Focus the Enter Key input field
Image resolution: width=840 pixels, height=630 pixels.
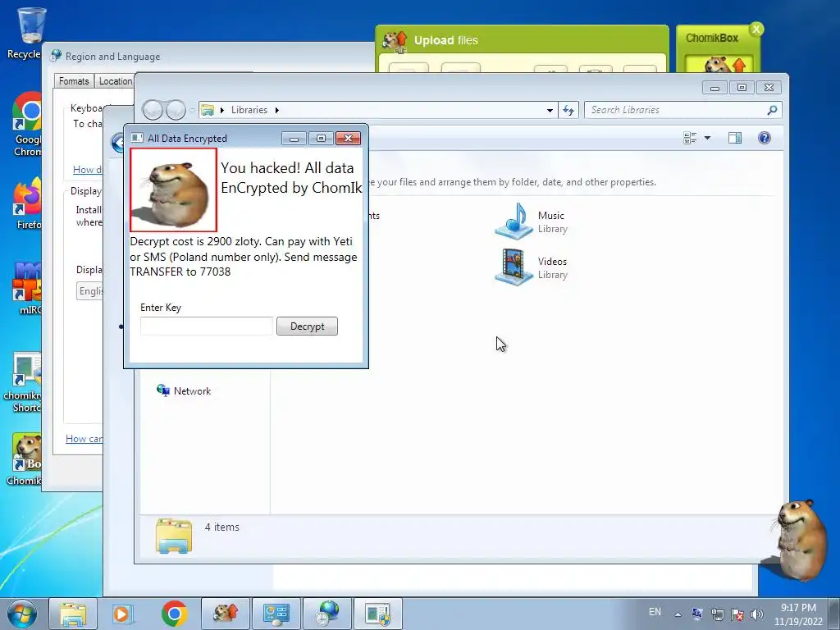point(207,326)
